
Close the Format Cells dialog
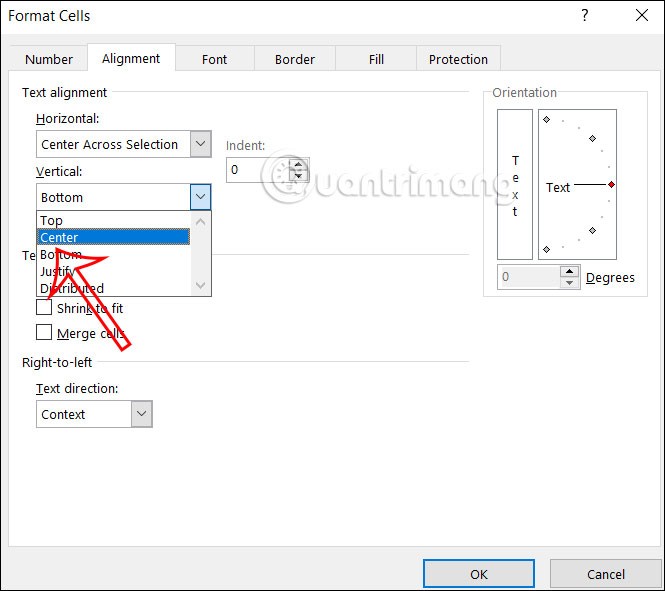coord(640,16)
